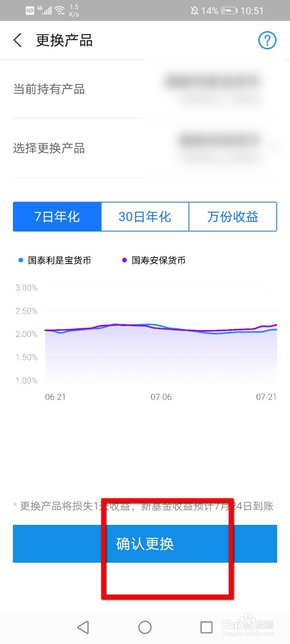Tap Android back navigation triangle
Image resolution: width=290 pixels, height=644 pixels.
pyautogui.click(x=83, y=627)
